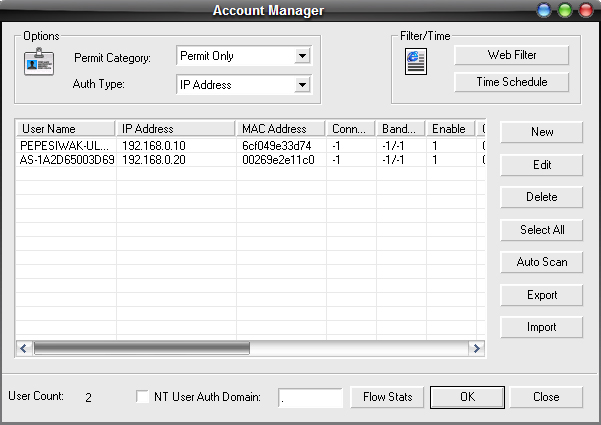Click the horizontal scrollbar left arrow

[x=24, y=348]
